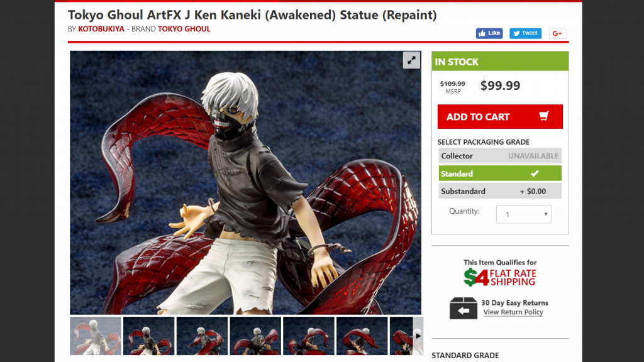Open the Quantity dropdown
644x362 pixels.
click(524, 214)
